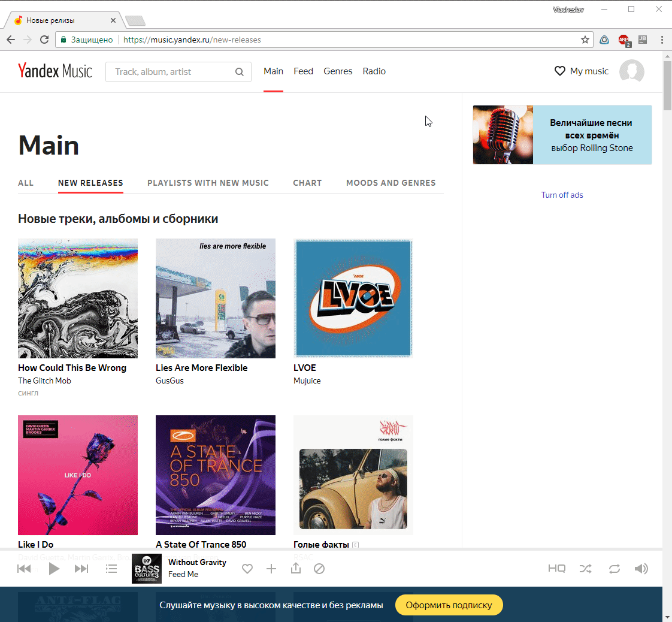Image resolution: width=672 pixels, height=622 pixels.
Task: Open a new browser tab
Action: pyautogui.click(x=135, y=20)
